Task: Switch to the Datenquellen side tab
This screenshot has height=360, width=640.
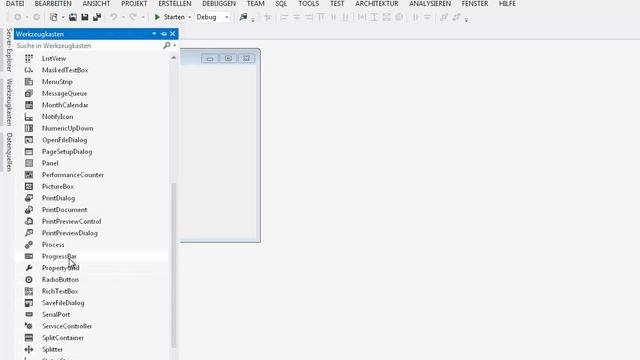Action: (x=9, y=152)
